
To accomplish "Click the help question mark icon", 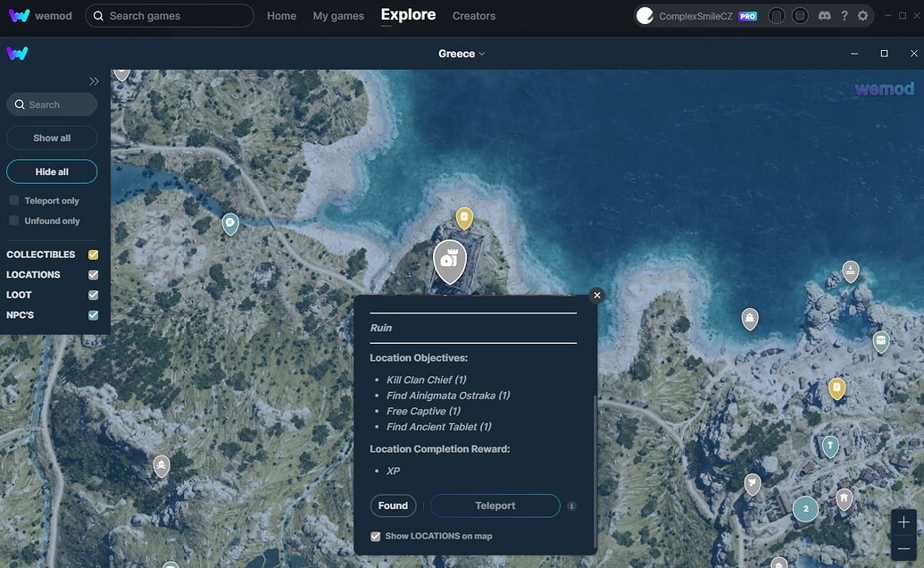I will [x=844, y=15].
